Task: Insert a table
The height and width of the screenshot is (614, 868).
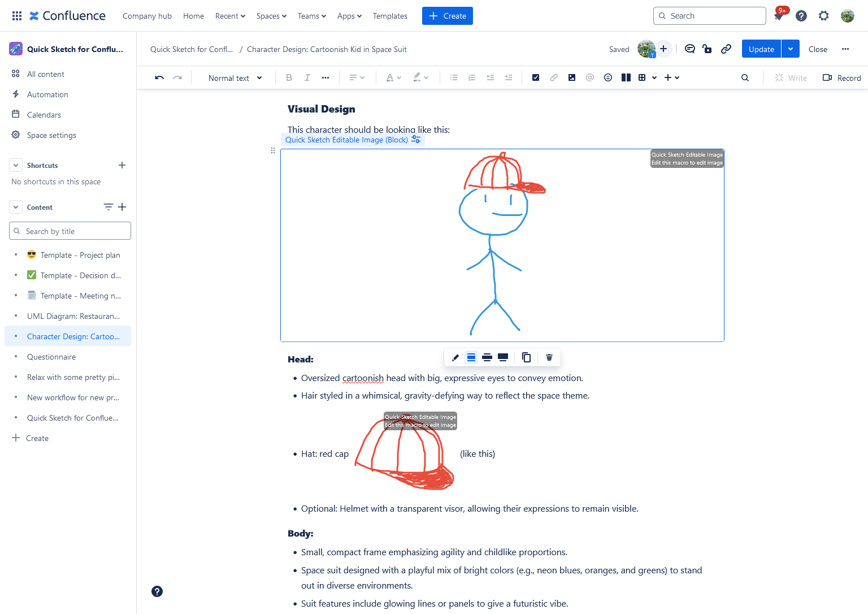Action: [x=642, y=77]
